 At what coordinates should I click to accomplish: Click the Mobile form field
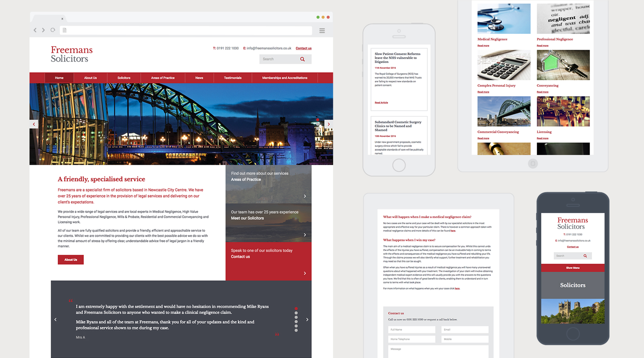(465, 339)
